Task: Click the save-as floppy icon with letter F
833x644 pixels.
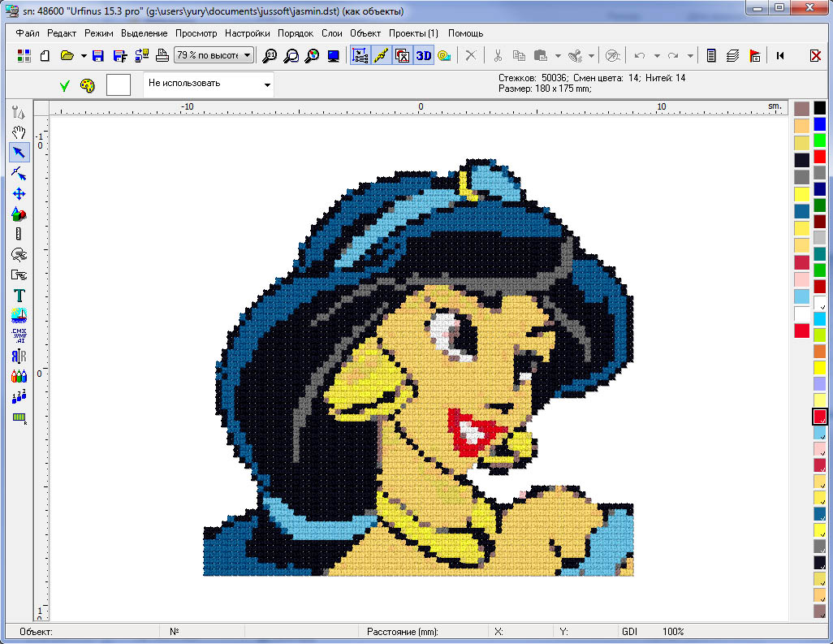Action: coord(120,55)
